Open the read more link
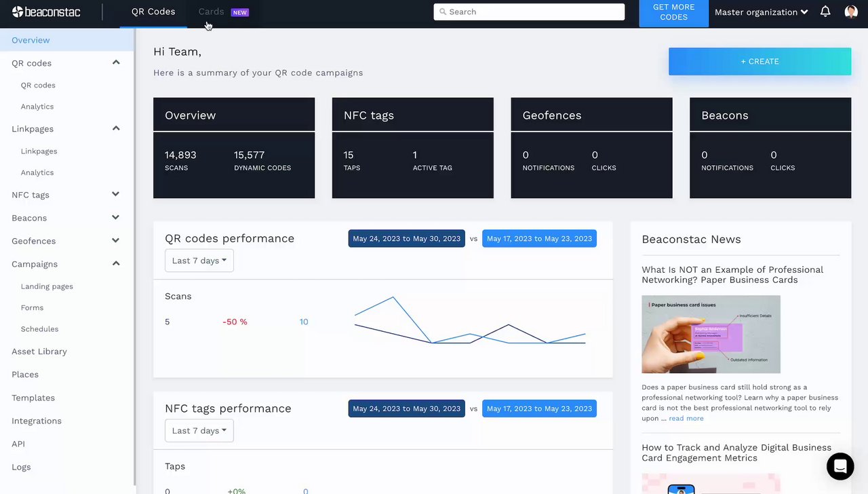The image size is (868, 494). pyautogui.click(x=686, y=419)
